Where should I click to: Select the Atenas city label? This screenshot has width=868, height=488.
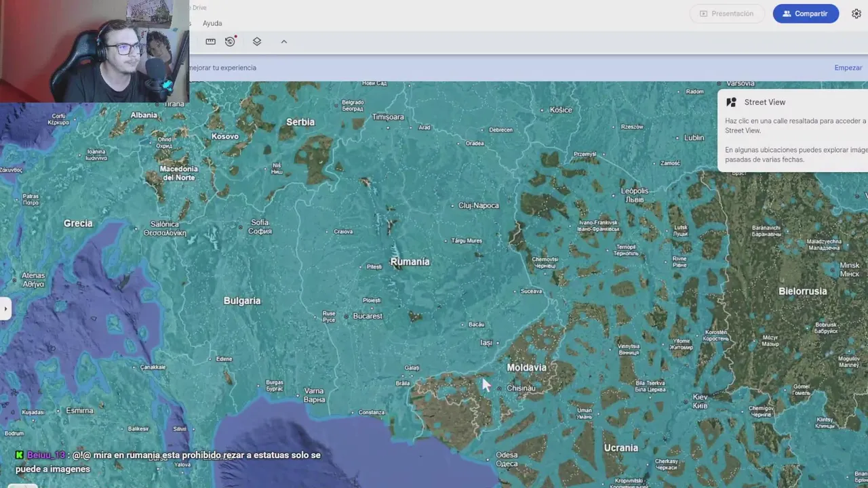coord(33,280)
